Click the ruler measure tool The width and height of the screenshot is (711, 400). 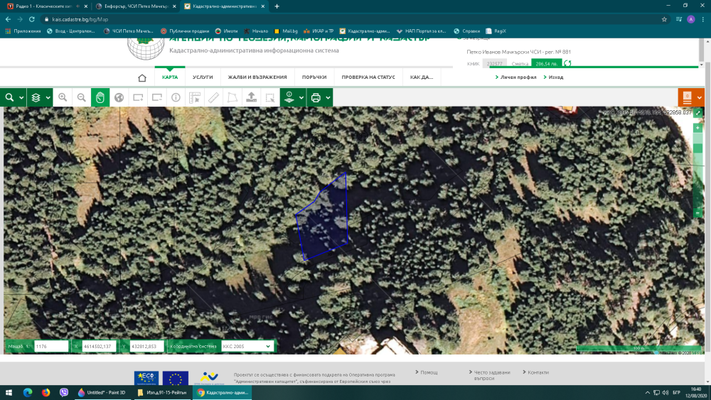(213, 98)
